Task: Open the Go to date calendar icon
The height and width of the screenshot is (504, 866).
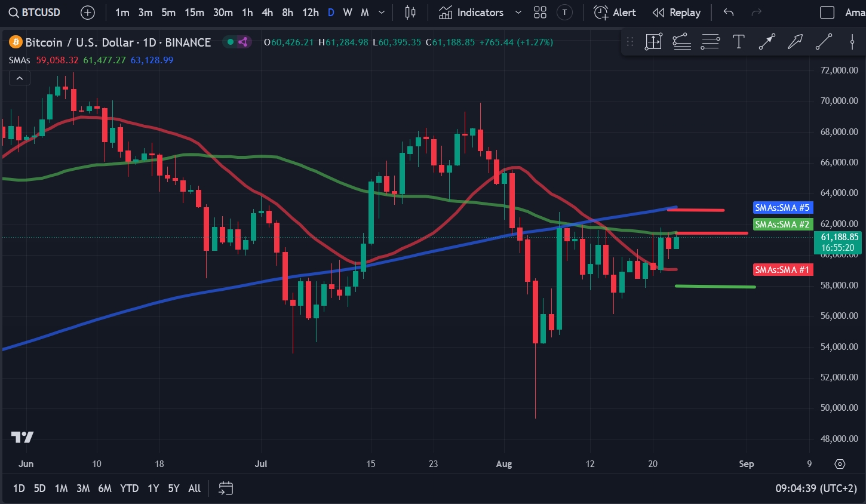Action: pos(225,488)
